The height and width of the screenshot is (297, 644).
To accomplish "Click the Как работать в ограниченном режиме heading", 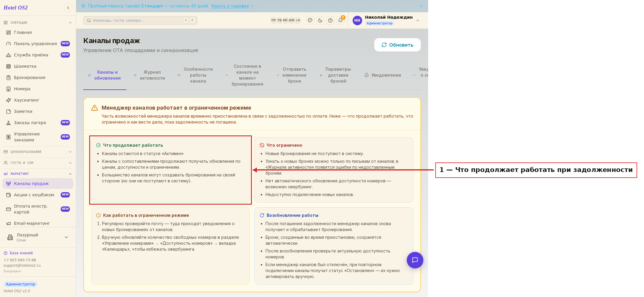I will [x=146, y=215].
